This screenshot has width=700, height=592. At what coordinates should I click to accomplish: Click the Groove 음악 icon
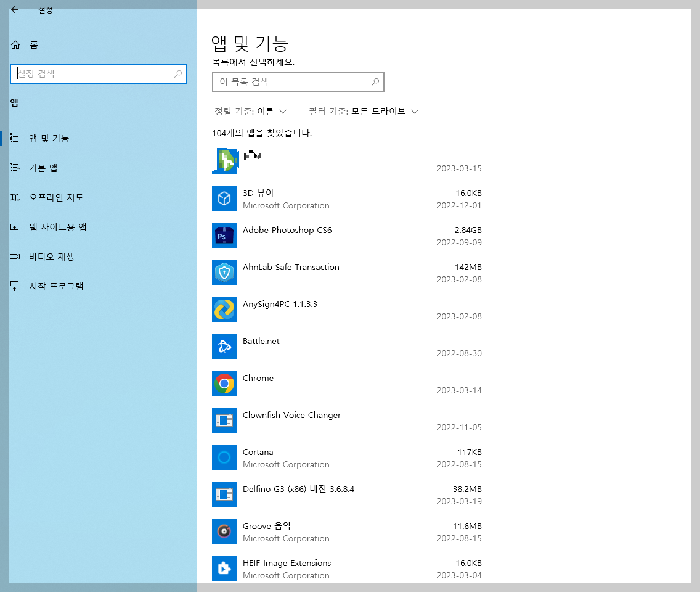(224, 532)
